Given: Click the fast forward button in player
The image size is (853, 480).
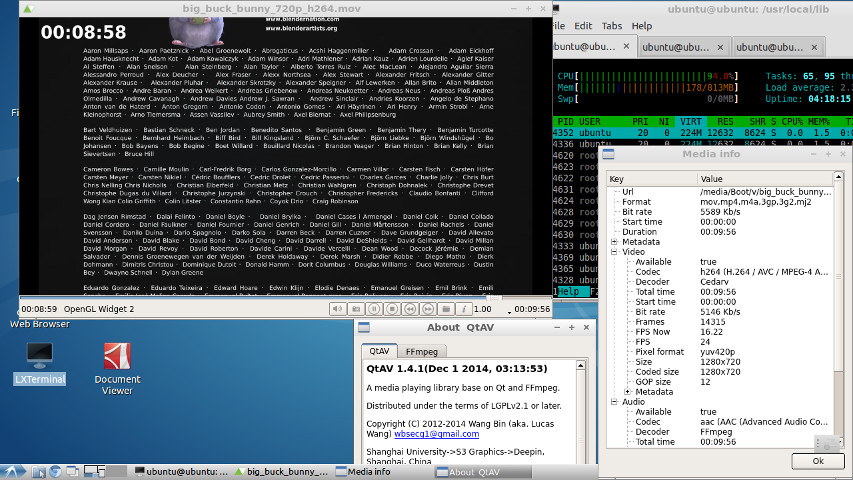Looking at the screenshot, I should 427,309.
